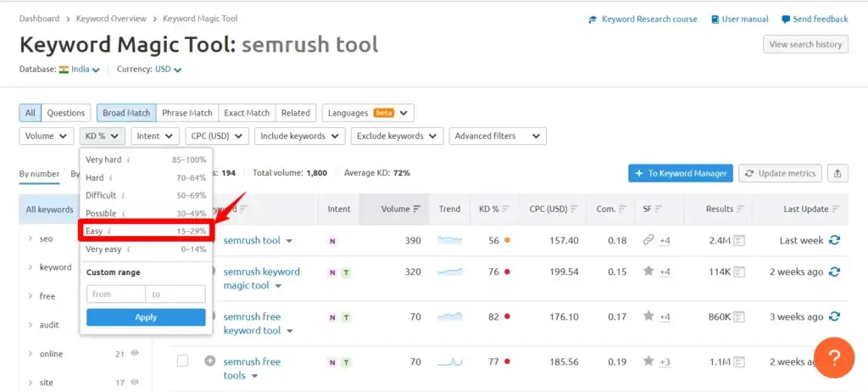Open the Volume filter dropdown
Screen dimensions: 868x392
pyautogui.click(x=47, y=136)
